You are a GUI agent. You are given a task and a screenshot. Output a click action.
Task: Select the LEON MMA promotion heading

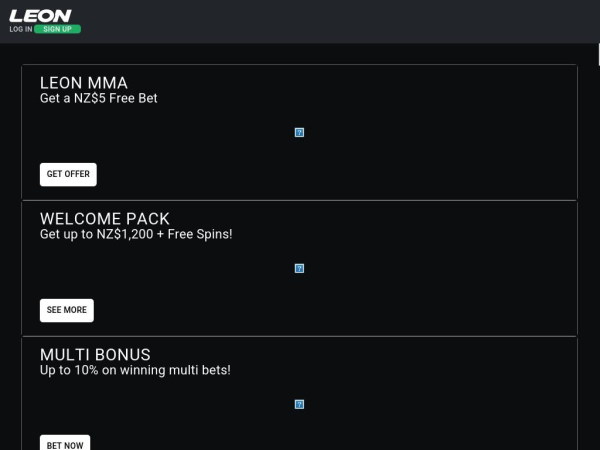[x=84, y=83]
